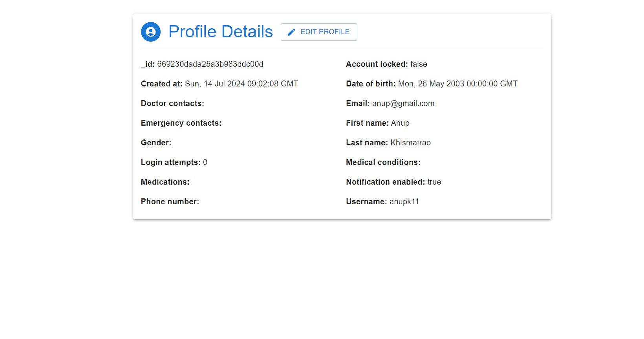Screen dimensions: 644x339
Task: Click the Medical conditions label
Action: click(x=383, y=162)
